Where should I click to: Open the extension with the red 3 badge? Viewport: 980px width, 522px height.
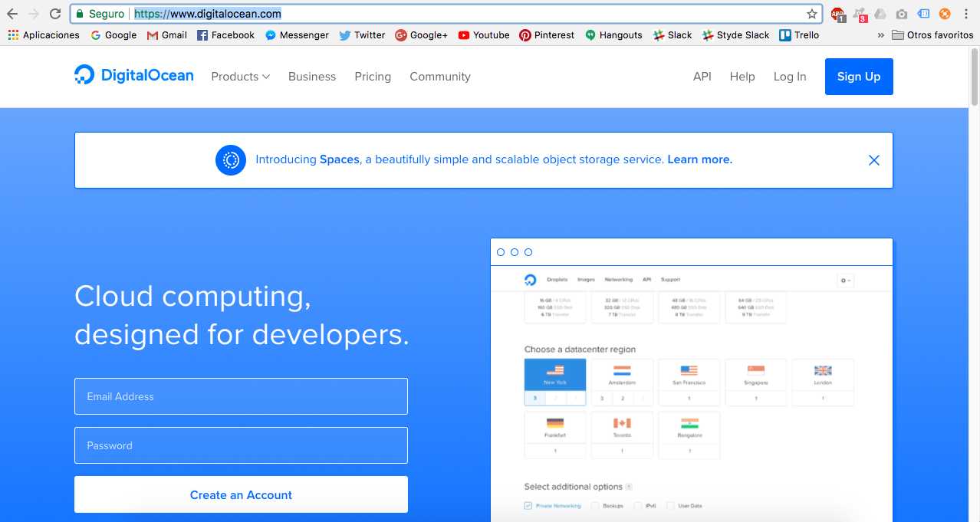(x=860, y=14)
